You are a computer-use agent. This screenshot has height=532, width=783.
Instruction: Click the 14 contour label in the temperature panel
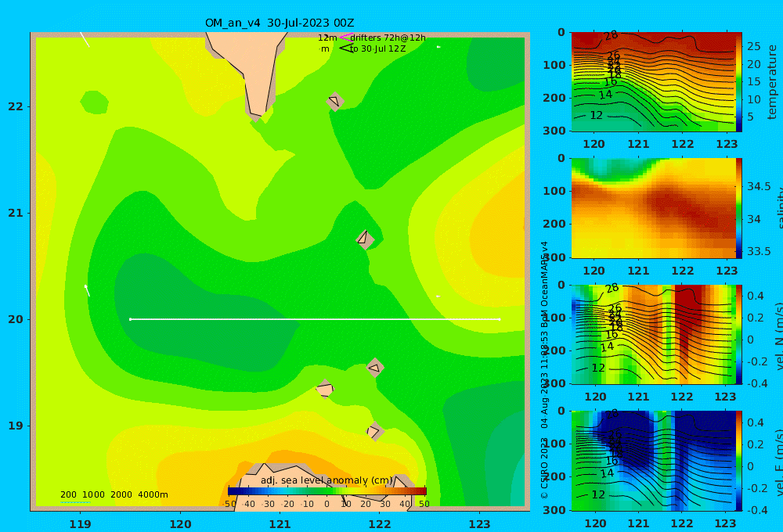[x=605, y=95]
